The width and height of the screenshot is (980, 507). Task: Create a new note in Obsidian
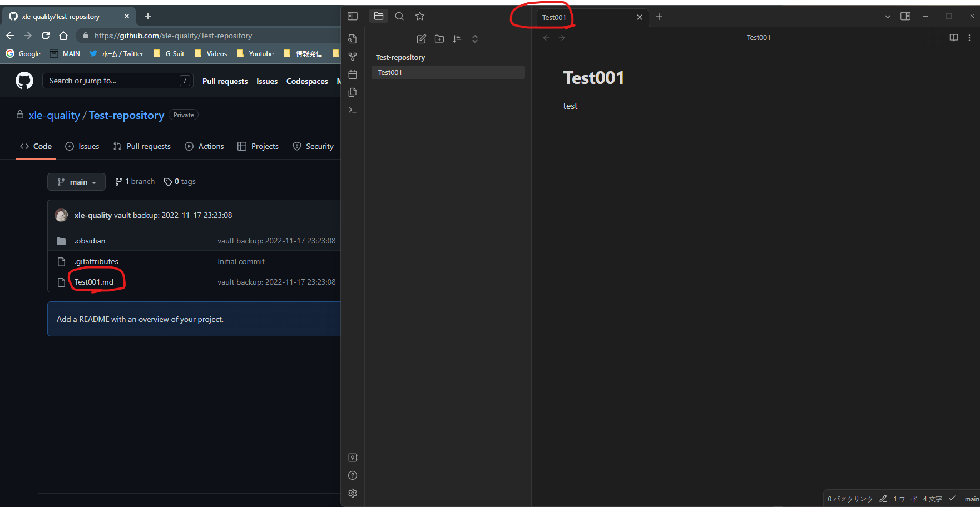[421, 38]
